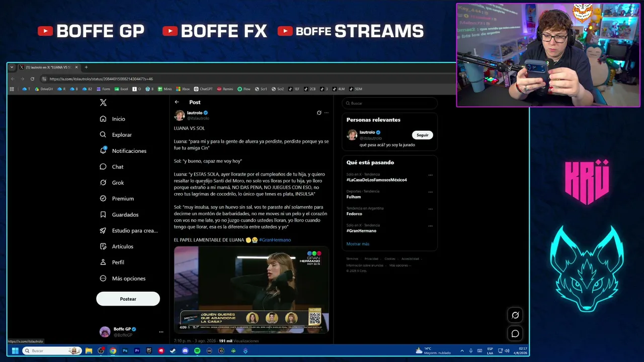Open the Windows Start menu

pyautogui.click(x=15, y=351)
